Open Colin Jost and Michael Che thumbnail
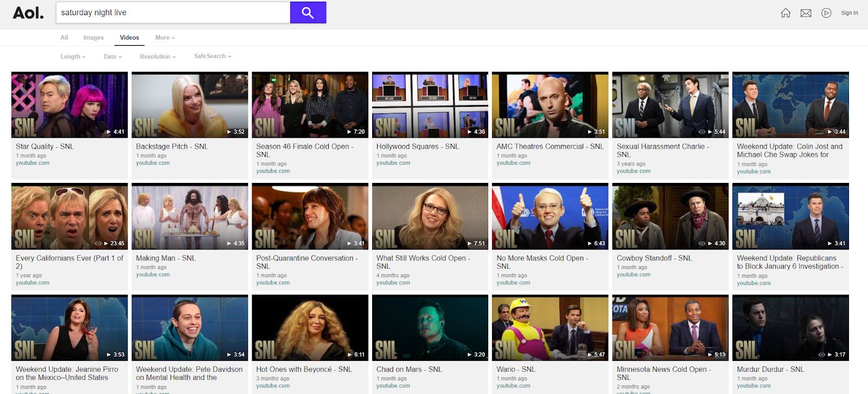868x394 pixels. pos(790,105)
